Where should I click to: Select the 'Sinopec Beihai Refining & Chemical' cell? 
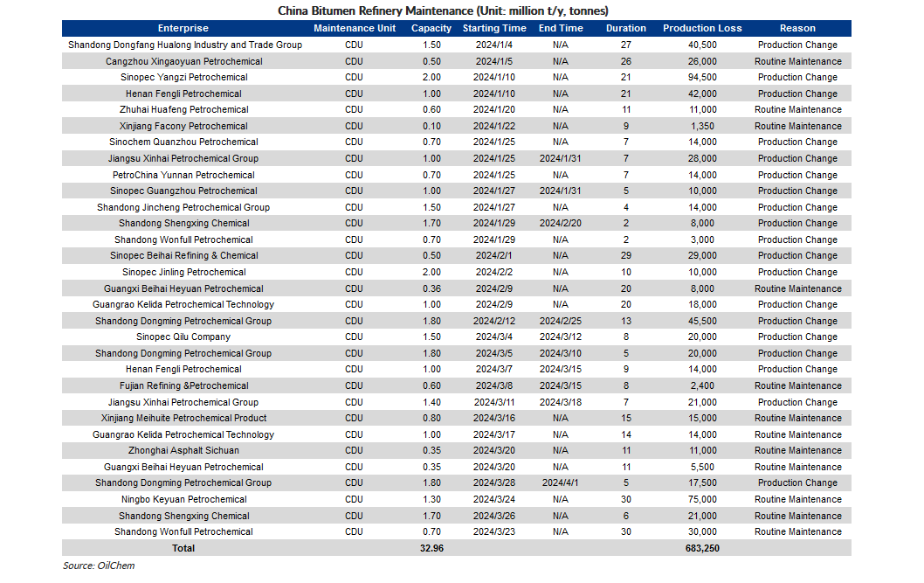pos(184,256)
